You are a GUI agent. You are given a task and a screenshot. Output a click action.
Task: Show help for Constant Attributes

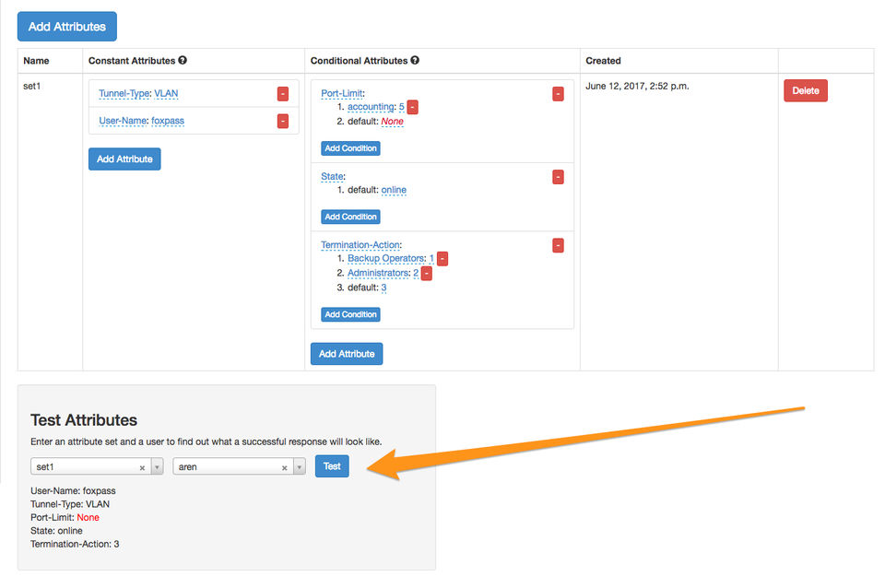coord(183,61)
